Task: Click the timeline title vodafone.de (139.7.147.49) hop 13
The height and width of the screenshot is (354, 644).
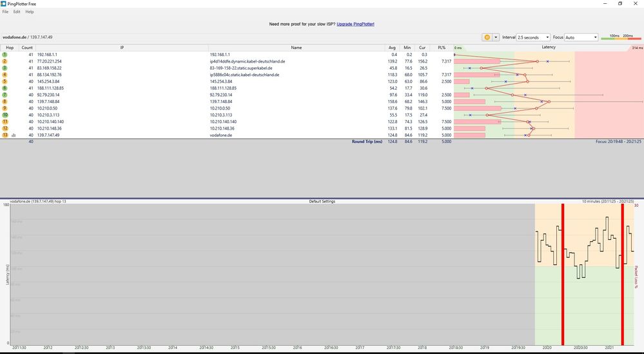Action: [x=38, y=202]
